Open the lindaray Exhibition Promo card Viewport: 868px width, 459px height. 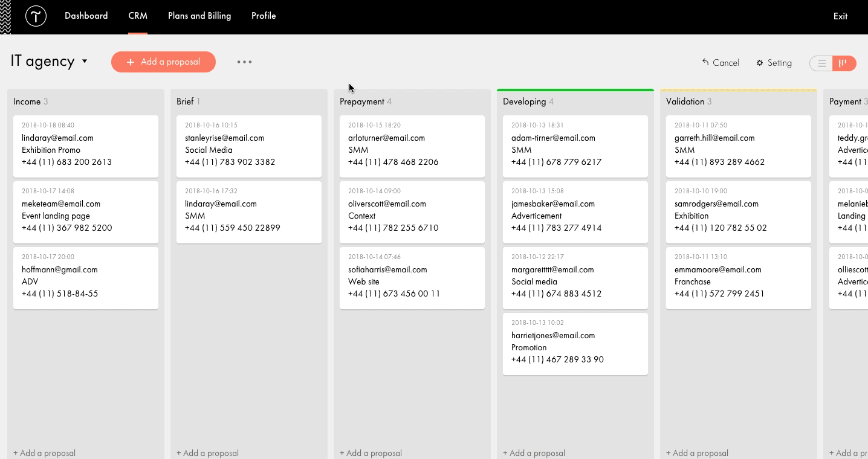click(85, 146)
